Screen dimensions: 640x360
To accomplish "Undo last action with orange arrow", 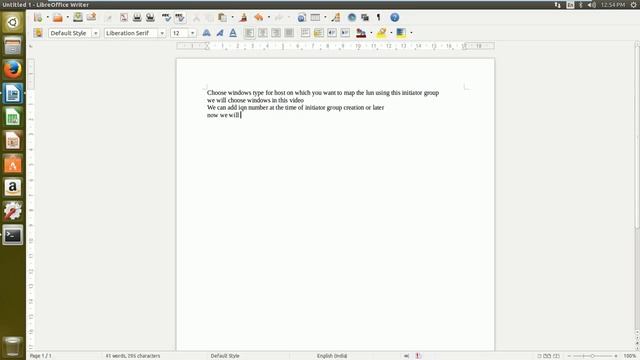I will pos(258,18).
